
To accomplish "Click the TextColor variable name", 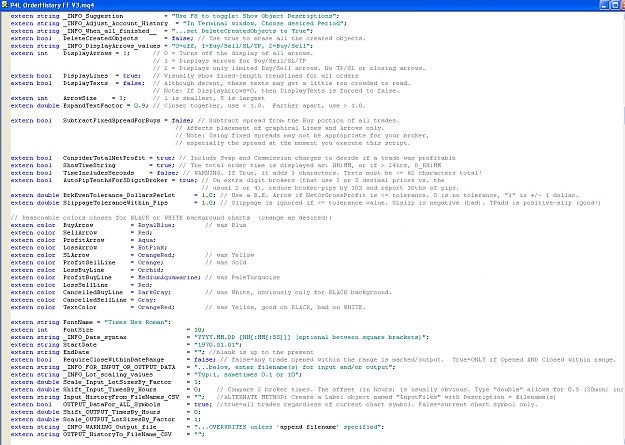I will coord(80,307).
